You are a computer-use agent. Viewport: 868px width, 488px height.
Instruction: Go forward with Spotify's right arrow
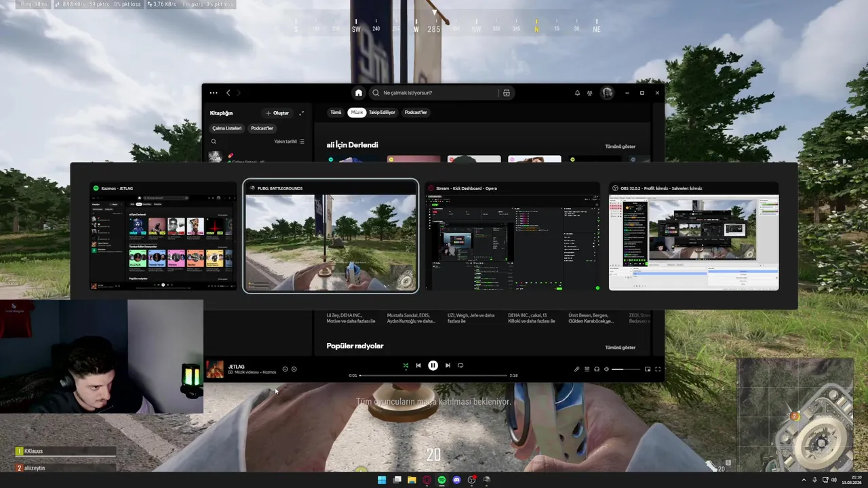pos(239,93)
